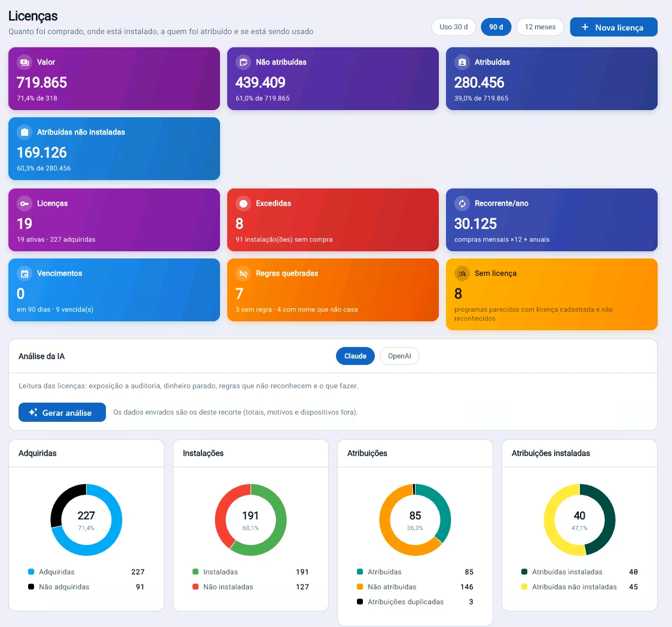
Task: Click the Sem licença search icon
Action: pyautogui.click(x=462, y=273)
